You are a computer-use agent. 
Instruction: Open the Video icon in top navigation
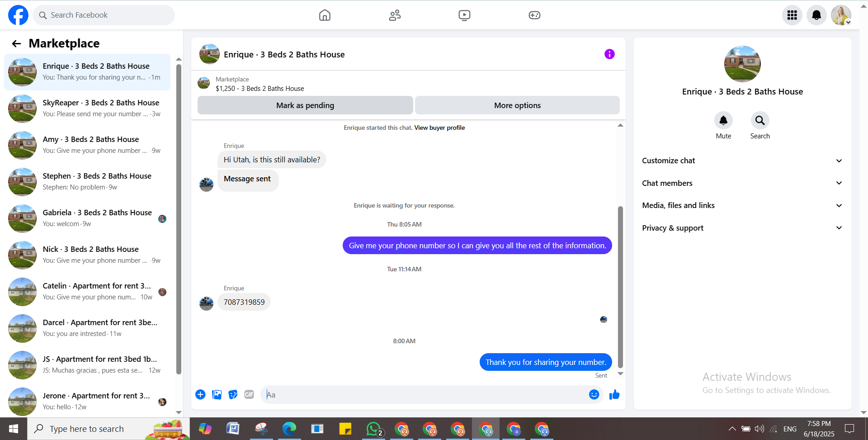[464, 15]
